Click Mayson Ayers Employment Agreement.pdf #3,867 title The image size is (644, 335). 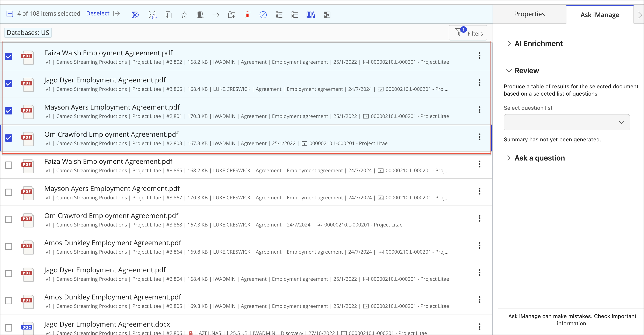click(x=112, y=189)
